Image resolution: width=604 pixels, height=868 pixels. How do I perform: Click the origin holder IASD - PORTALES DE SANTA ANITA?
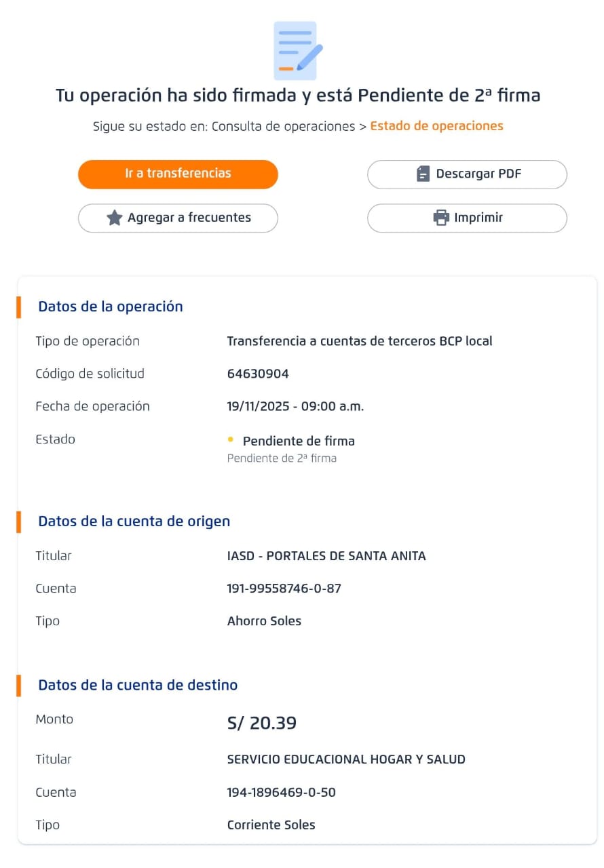[x=326, y=556]
